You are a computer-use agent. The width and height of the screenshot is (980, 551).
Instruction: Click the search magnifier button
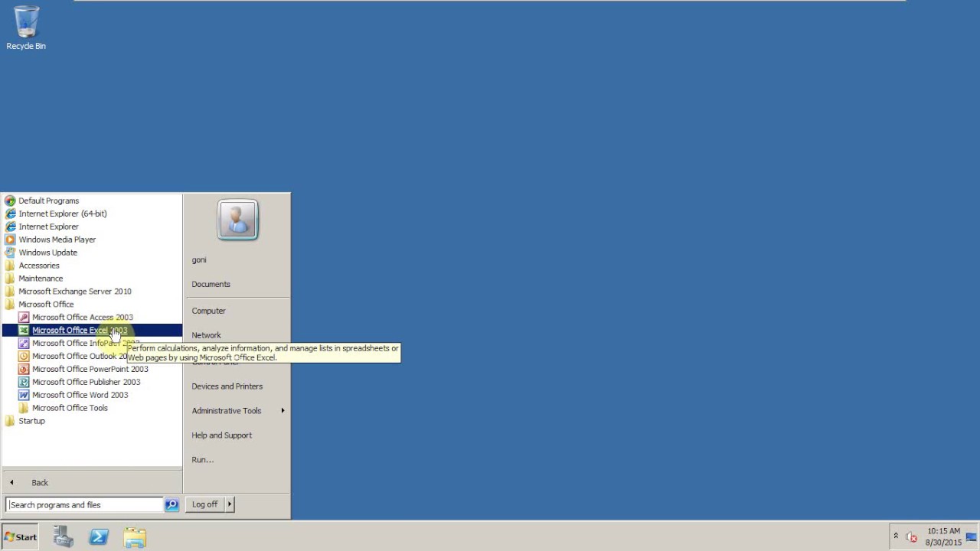pyautogui.click(x=171, y=504)
